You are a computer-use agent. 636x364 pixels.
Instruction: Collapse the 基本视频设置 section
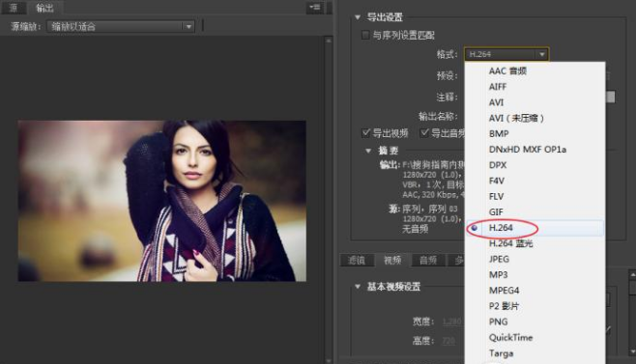(x=358, y=287)
